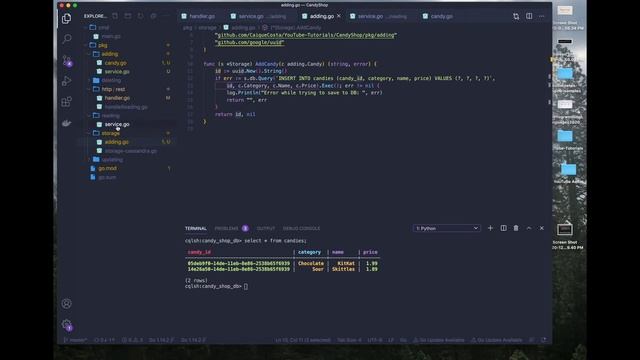This screenshot has width=640, height=360.
Task: Select the PROBLEMS panel tab
Action: (226, 228)
